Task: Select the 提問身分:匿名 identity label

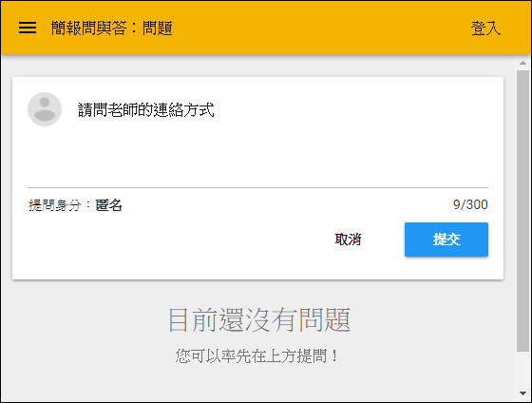Action: pos(75,205)
